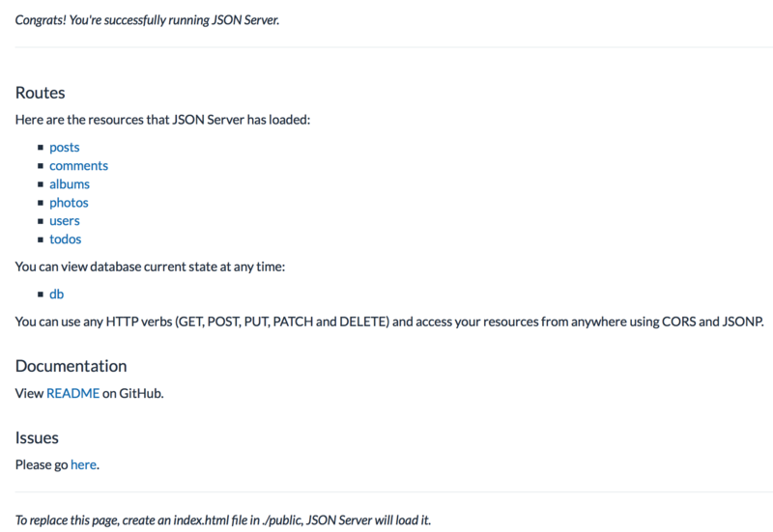Open the posts resource link

click(x=65, y=148)
